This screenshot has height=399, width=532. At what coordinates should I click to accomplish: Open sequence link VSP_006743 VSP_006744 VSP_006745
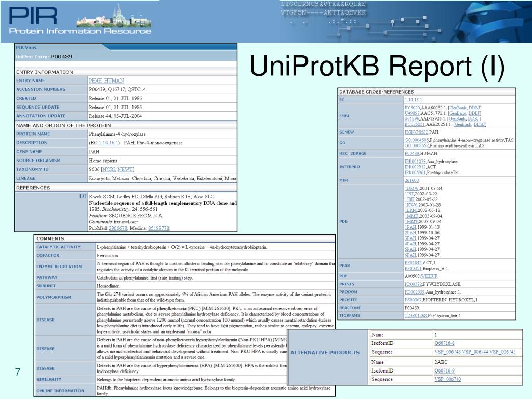coord(475,352)
